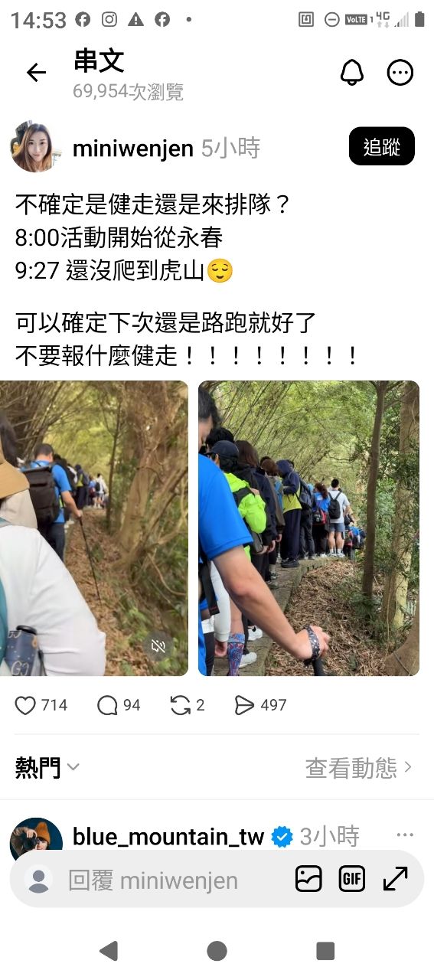
Task: Open miniwenjen username link
Action: [132, 149]
